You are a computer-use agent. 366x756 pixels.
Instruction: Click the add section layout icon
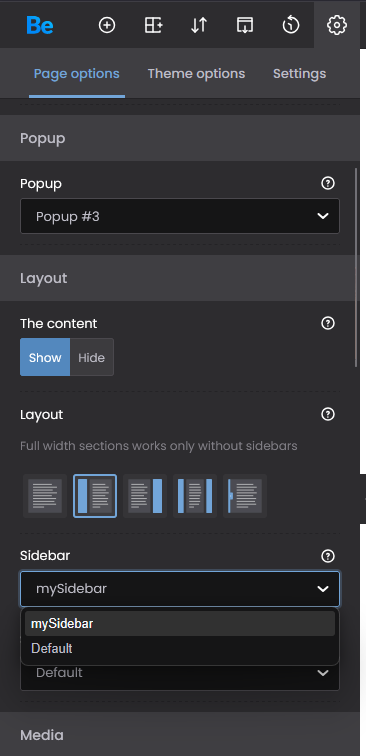[x=153, y=25]
